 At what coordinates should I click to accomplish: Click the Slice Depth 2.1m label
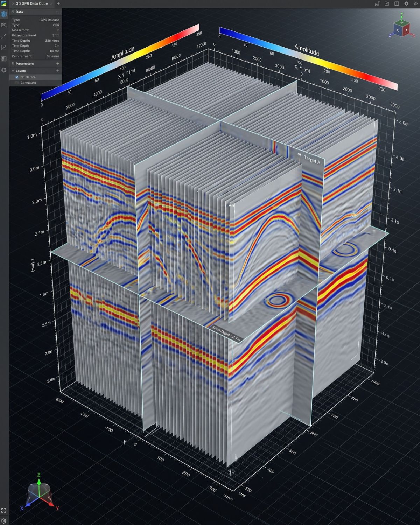[x=226, y=333]
